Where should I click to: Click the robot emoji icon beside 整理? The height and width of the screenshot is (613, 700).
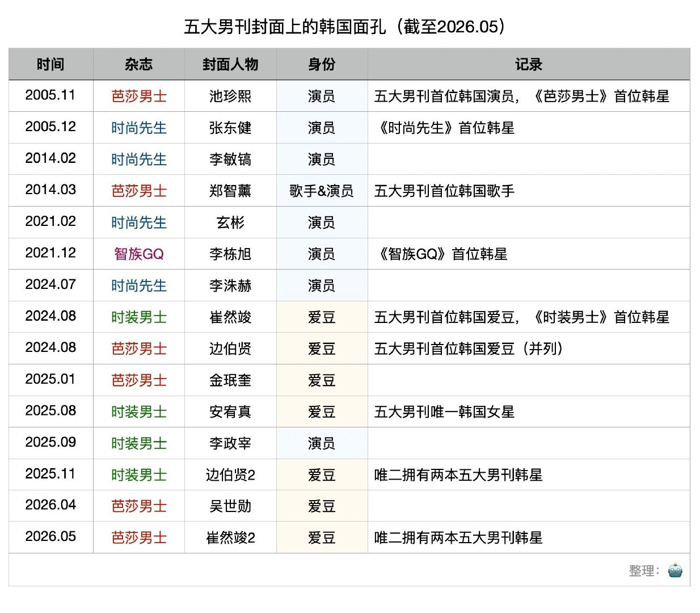pos(675,570)
